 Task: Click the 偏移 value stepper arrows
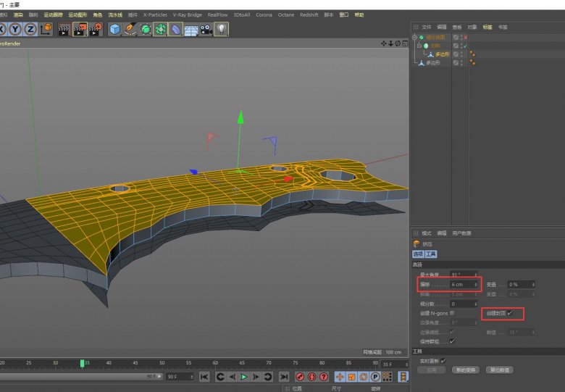point(474,285)
